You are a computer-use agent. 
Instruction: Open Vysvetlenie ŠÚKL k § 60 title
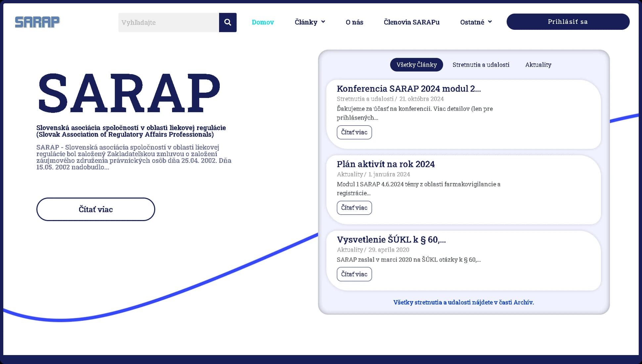pos(391,240)
